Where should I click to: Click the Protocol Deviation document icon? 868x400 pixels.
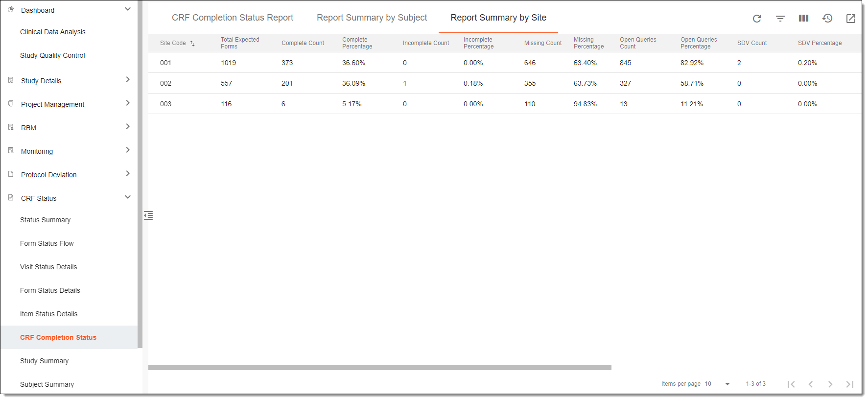coord(11,174)
